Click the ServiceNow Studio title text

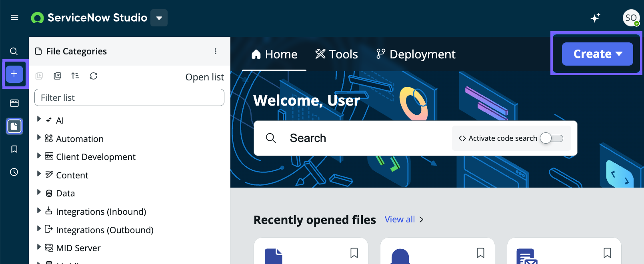pos(97,18)
